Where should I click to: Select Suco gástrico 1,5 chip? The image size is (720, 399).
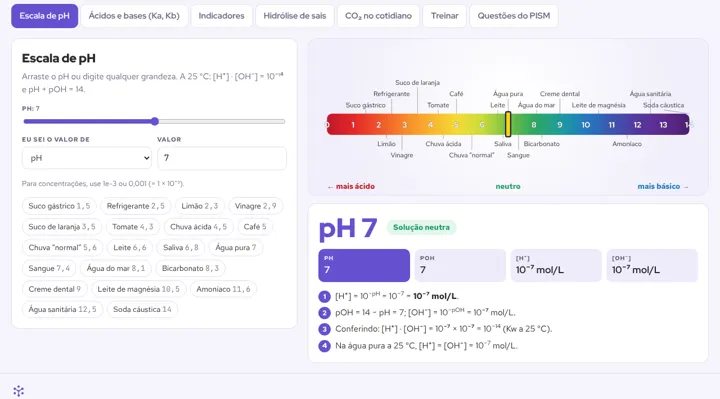[59, 206]
